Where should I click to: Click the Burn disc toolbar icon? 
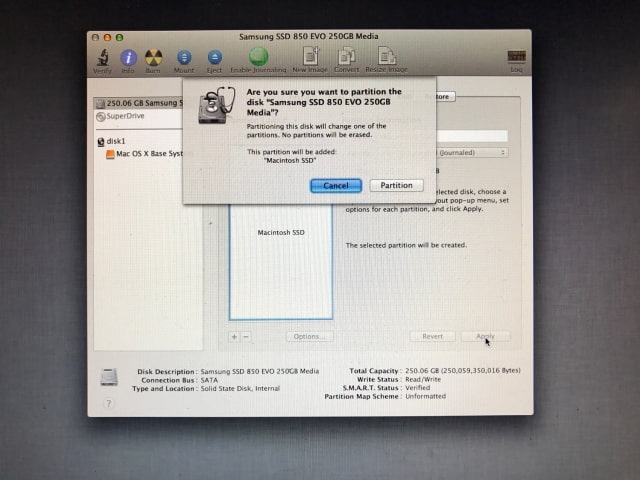[x=153, y=58]
